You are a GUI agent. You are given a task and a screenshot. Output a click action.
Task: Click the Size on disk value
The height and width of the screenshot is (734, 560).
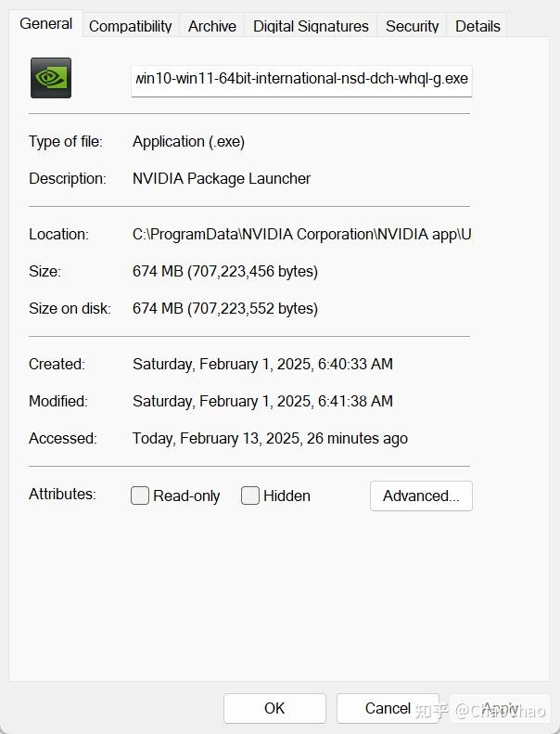pyautogui.click(x=225, y=308)
